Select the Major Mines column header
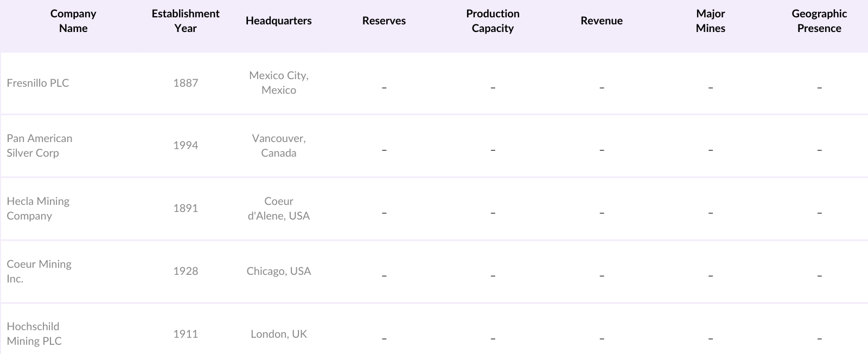 [x=711, y=21]
